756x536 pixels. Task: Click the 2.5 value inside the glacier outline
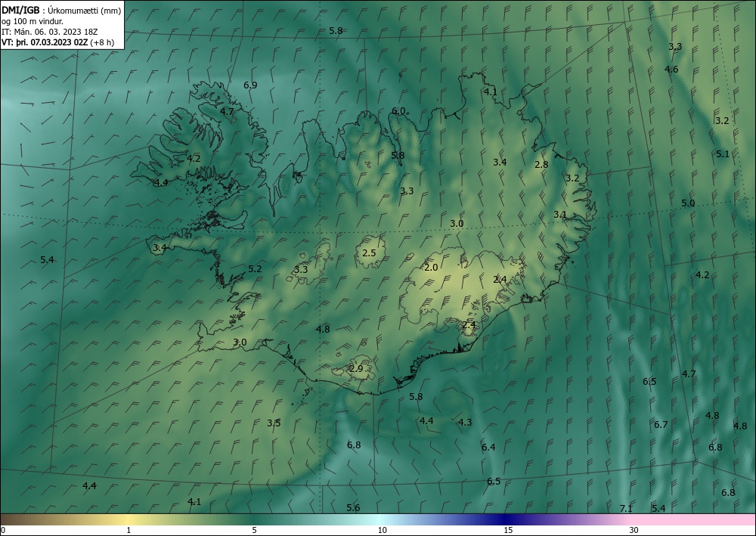click(x=369, y=253)
